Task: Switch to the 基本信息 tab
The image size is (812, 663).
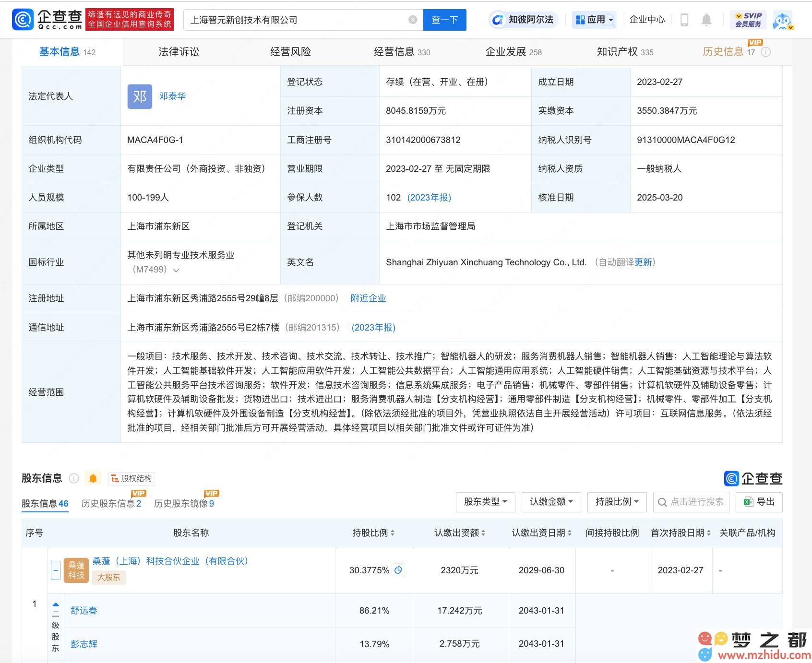Action: pos(67,52)
